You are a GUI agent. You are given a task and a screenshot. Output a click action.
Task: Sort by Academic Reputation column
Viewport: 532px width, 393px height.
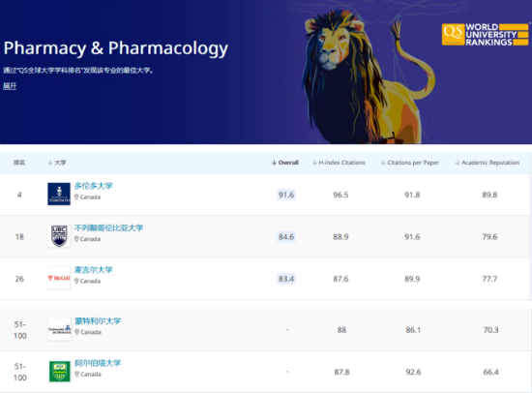(x=488, y=163)
